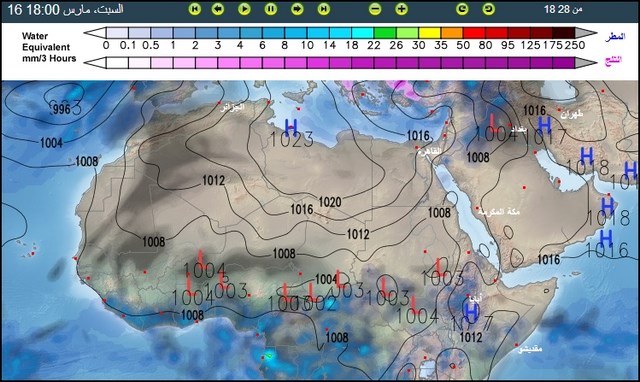
Task: Pick the yellow 30 mm rain swatch
Action: [429, 33]
